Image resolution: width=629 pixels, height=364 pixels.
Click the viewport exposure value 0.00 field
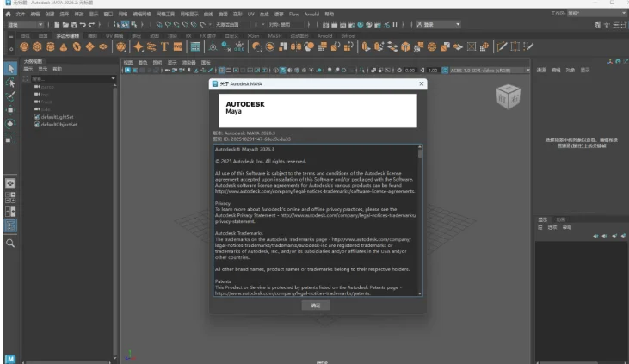pyautogui.click(x=410, y=71)
